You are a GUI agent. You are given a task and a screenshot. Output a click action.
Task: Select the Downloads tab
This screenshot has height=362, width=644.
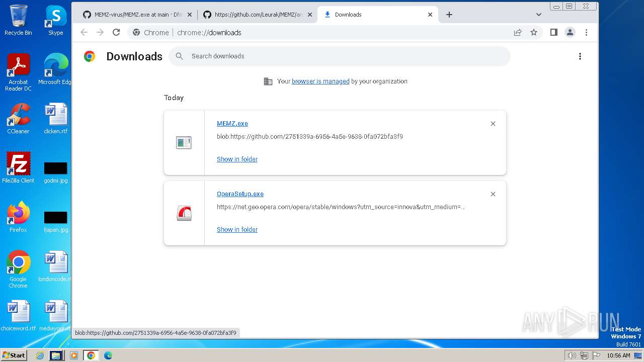377,15
